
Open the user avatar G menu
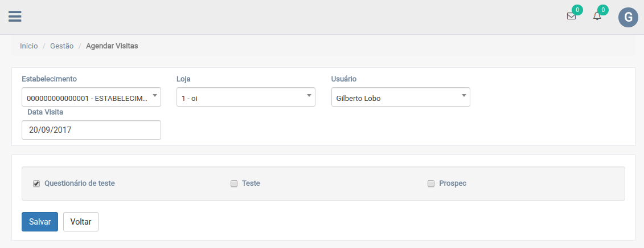pyautogui.click(x=628, y=17)
